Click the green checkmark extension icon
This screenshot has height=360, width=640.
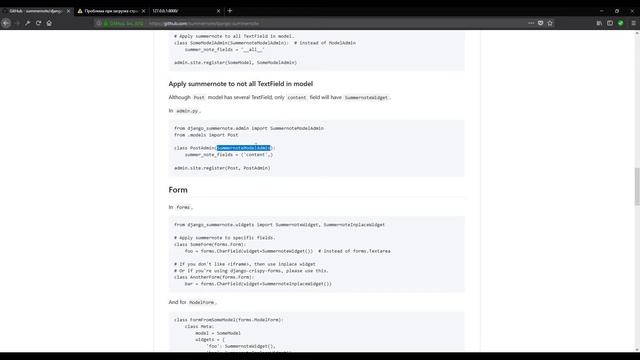(x=620, y=23)
